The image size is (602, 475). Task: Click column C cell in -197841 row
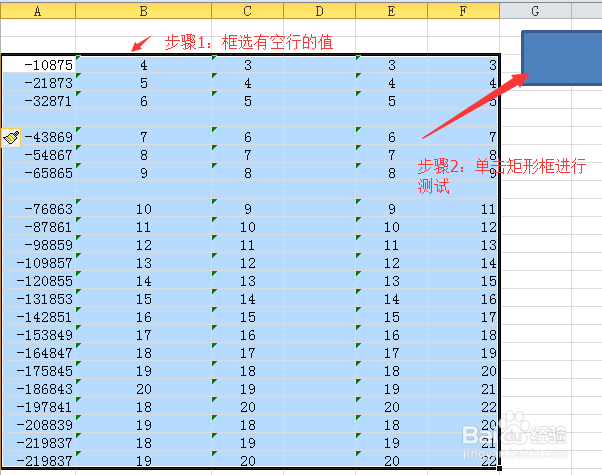click(248, 407)
